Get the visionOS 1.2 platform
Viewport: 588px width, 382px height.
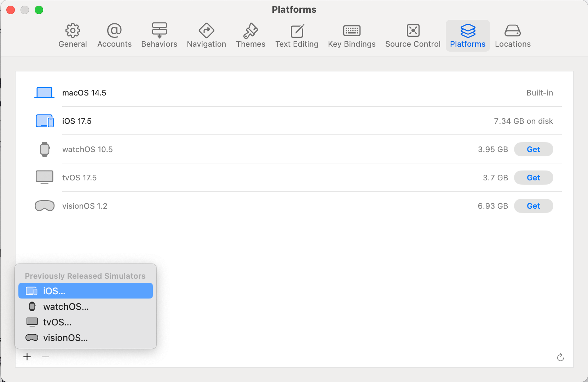[534, 206]
